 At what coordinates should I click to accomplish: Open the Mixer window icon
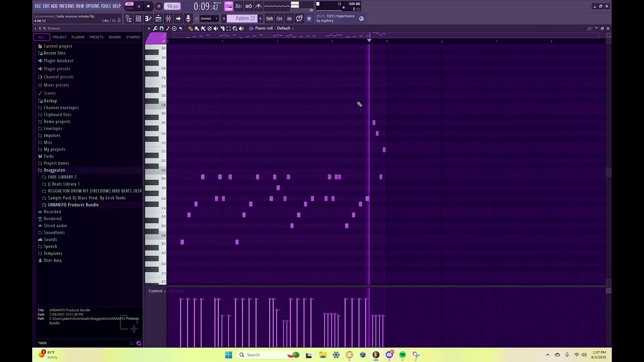point(168,19)
